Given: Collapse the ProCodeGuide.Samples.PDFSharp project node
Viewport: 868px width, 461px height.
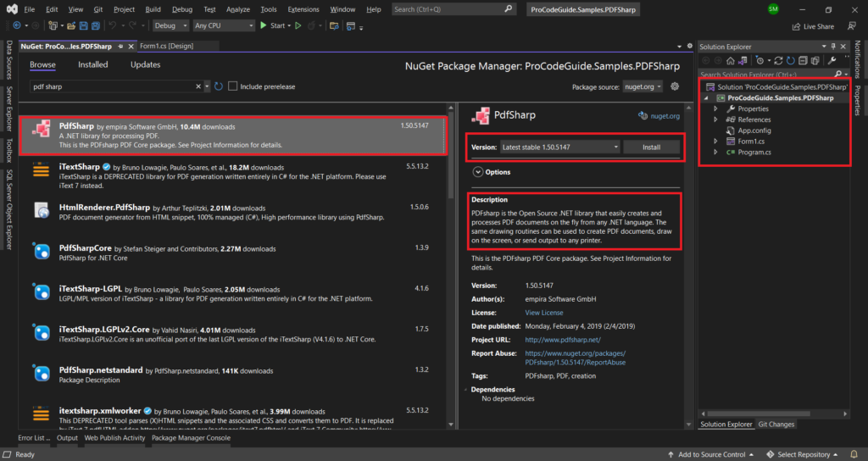Looking at the screenshot, I should pyautogui.click(x=706, y=98).
